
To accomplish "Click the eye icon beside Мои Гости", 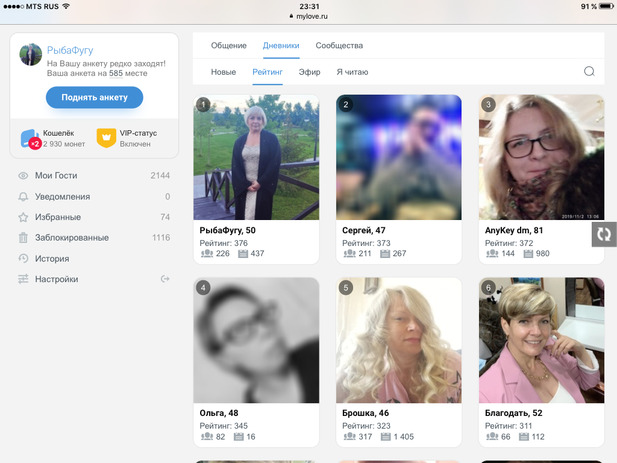I will point(23,175).
